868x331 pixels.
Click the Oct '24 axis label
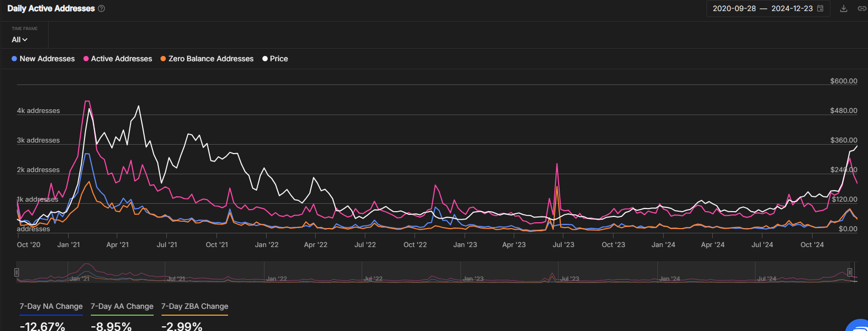click(812, 244)
